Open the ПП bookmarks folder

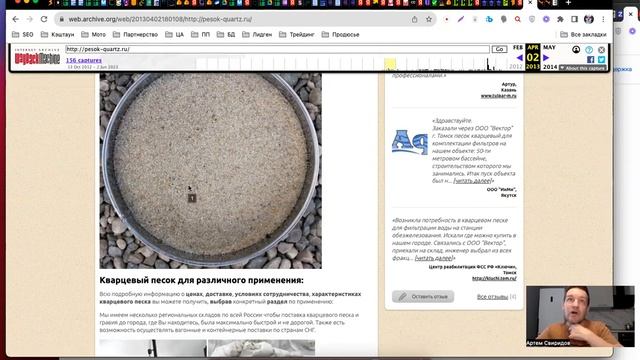pyautogui.click(x=200, y=35)
